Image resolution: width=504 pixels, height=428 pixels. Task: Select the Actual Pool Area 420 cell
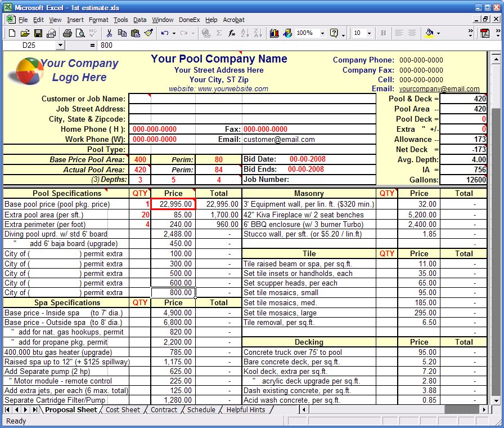tap(140, 170)
